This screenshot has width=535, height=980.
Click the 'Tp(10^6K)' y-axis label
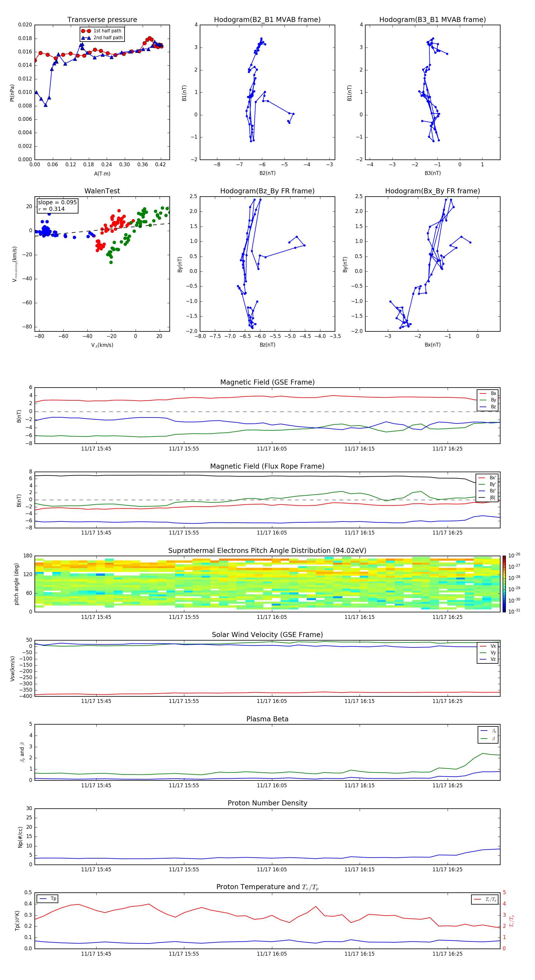pos(18,921)
